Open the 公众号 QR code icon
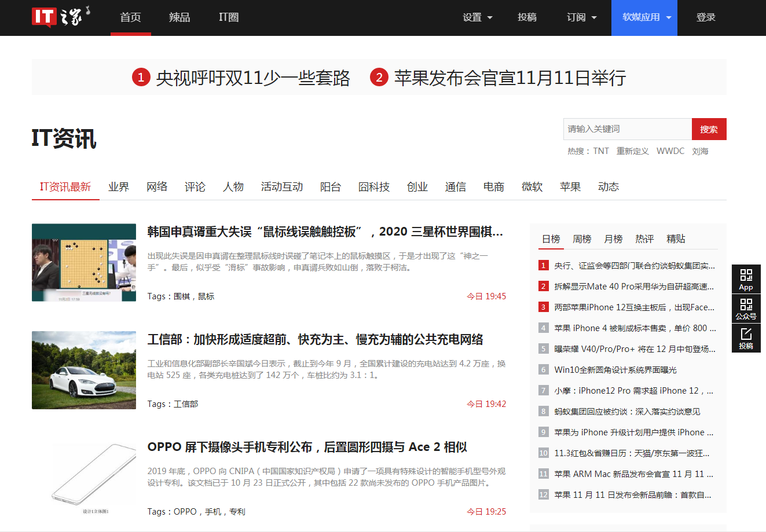Image resolution: width=766 pixels, height=532 pixels. (x=746, y=309)
